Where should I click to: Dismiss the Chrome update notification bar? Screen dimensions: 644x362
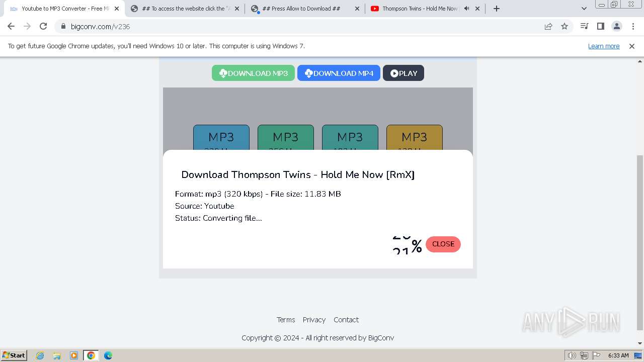coord(632,46)
